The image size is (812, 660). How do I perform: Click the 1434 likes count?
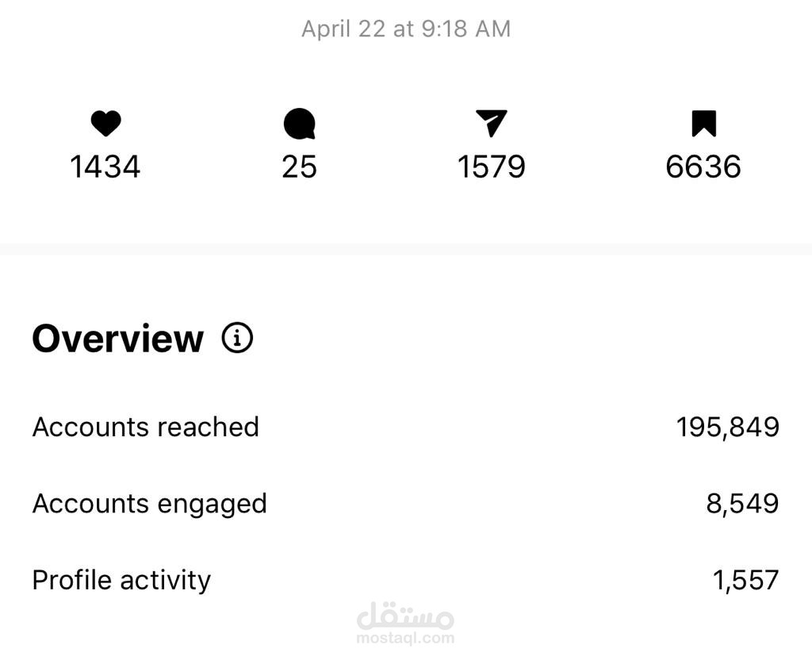tap(105, 167)
